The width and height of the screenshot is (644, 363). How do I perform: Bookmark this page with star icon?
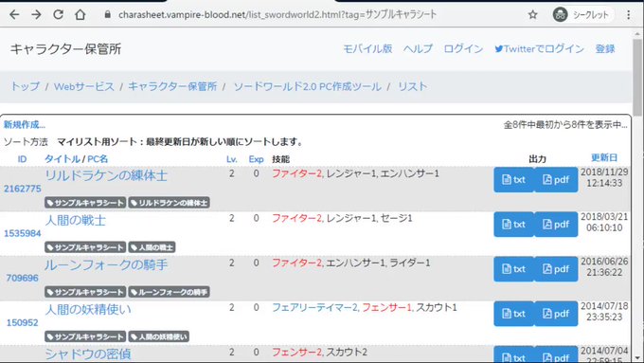(x=532, y=15)
